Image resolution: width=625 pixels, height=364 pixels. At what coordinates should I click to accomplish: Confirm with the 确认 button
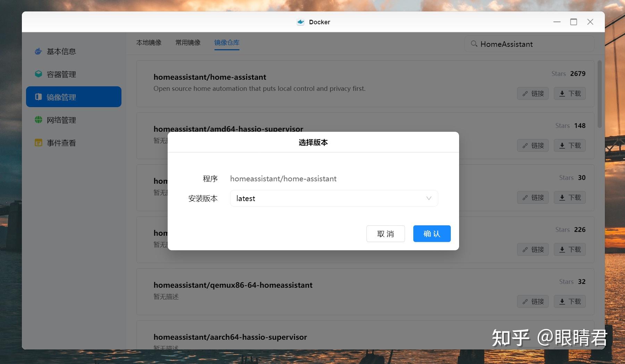(x=431, y=234)
